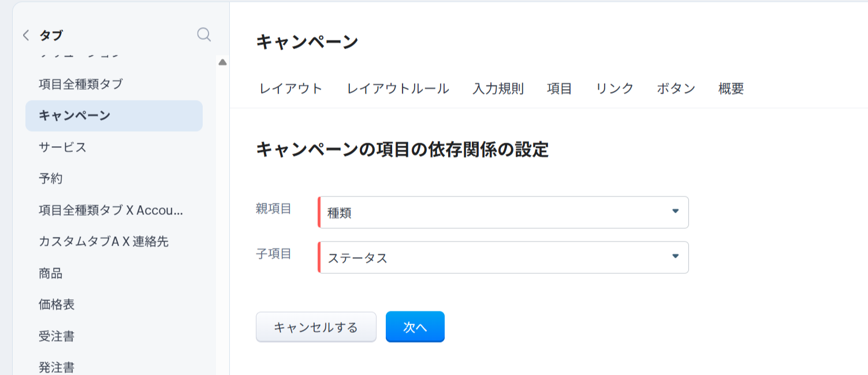This screenshot has width=868, height=375.
Task: Select 項目全種類タブ in the sidebar
Action: (81, 84)
